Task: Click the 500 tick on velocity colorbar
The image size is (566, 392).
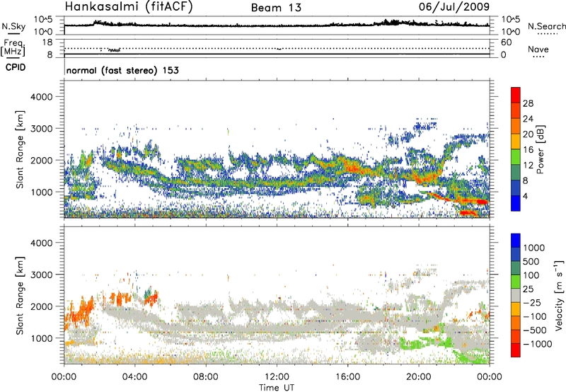Action: tap(533, 262)
